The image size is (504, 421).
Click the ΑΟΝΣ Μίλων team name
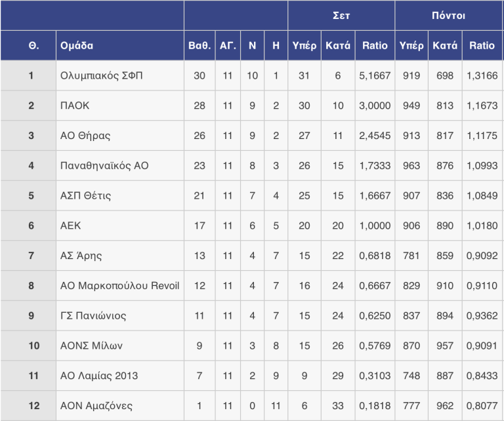[x=91, y=346]
